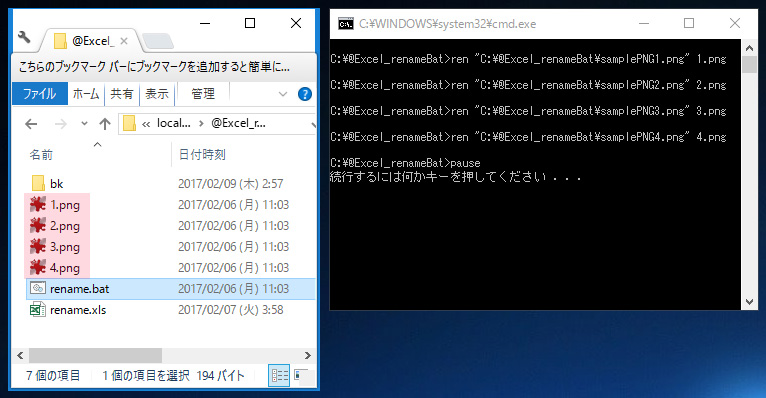Click the cmd window vertical scrollbar thumb
Screen dimensions: 766x398
749,64
